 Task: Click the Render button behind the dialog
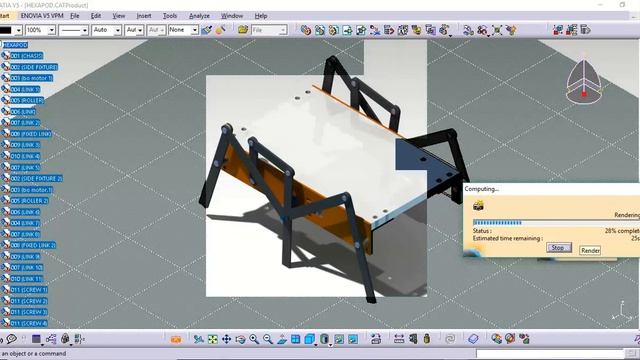coord(590,251)
